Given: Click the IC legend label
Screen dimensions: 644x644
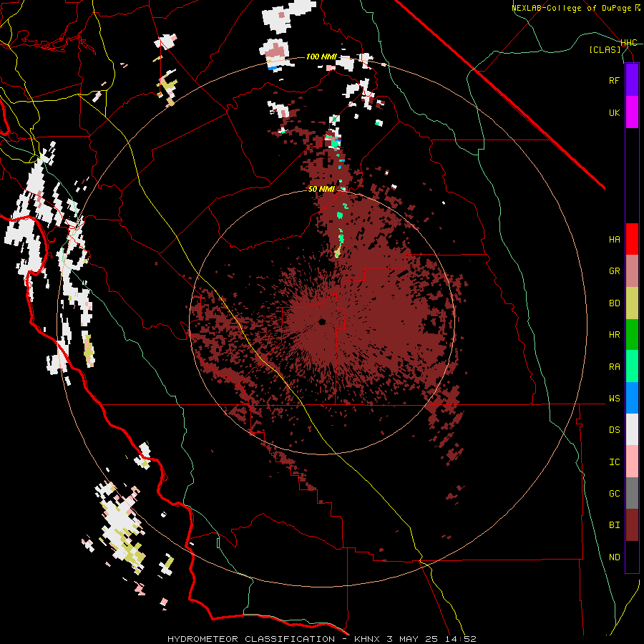Looking at the screenshot, I should (x=614, y=462).
